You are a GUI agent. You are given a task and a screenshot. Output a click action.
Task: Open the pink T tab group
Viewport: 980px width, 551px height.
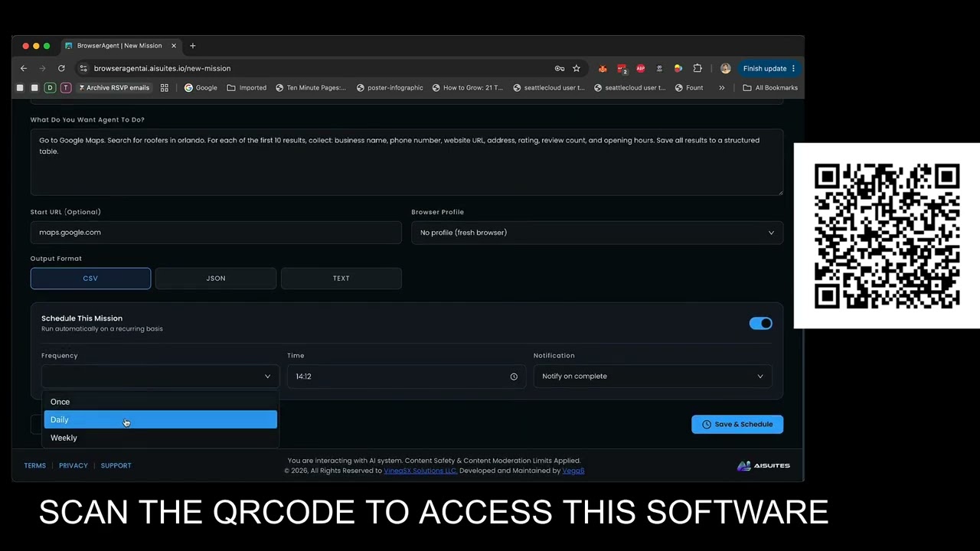pyautogui.click(x=66, y=88)
